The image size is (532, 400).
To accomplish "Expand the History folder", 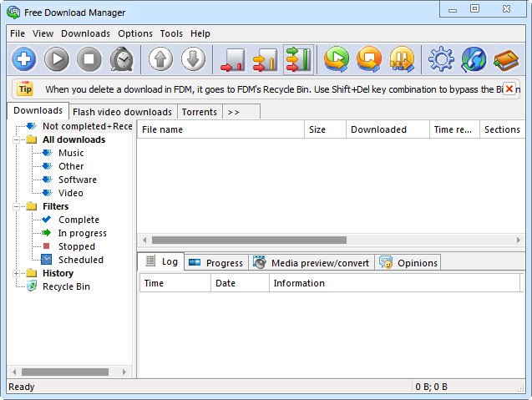I will (16, 273).
